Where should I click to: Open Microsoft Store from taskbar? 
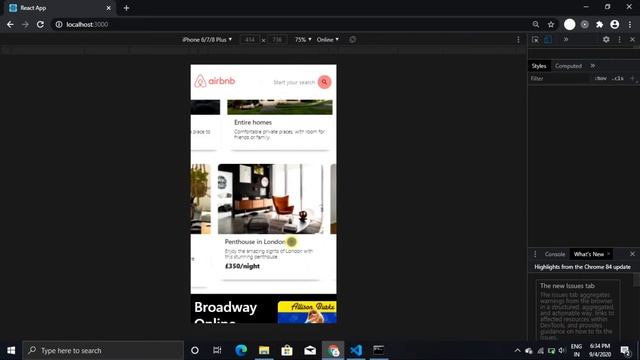click(x=287, y=350)
